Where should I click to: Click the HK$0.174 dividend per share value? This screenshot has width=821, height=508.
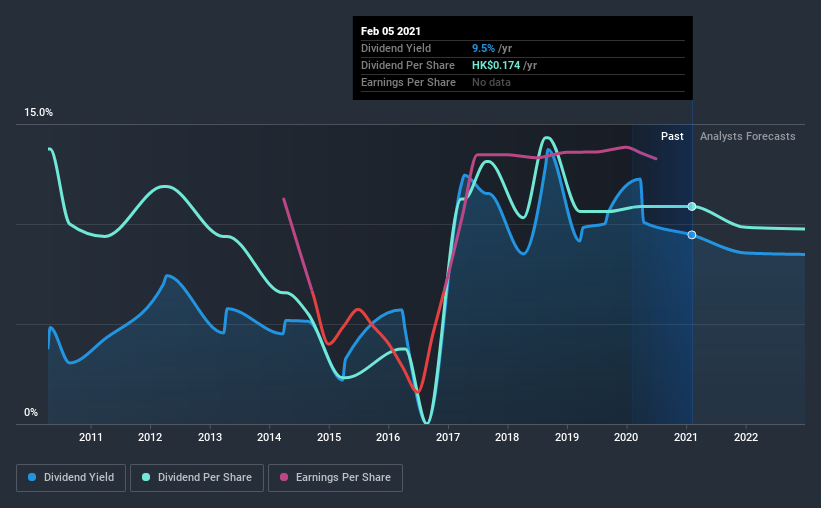pyautogui.click(x=496, y=65)
